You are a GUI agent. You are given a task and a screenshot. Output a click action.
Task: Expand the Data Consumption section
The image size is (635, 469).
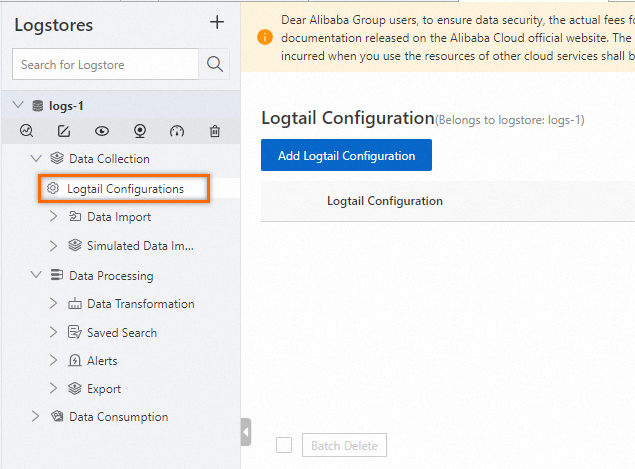pyautogui.click(x=36, y=417)
